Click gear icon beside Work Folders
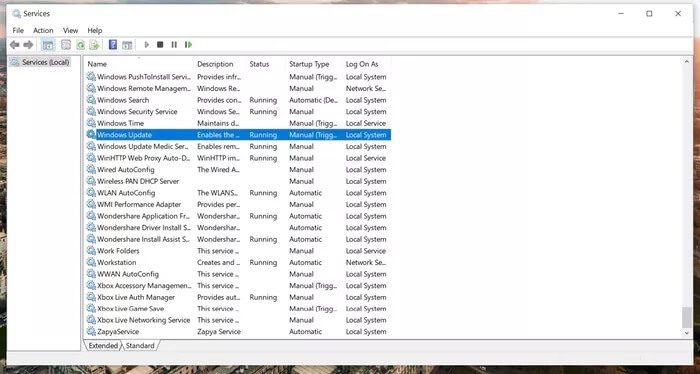 [x=91, y=250]
